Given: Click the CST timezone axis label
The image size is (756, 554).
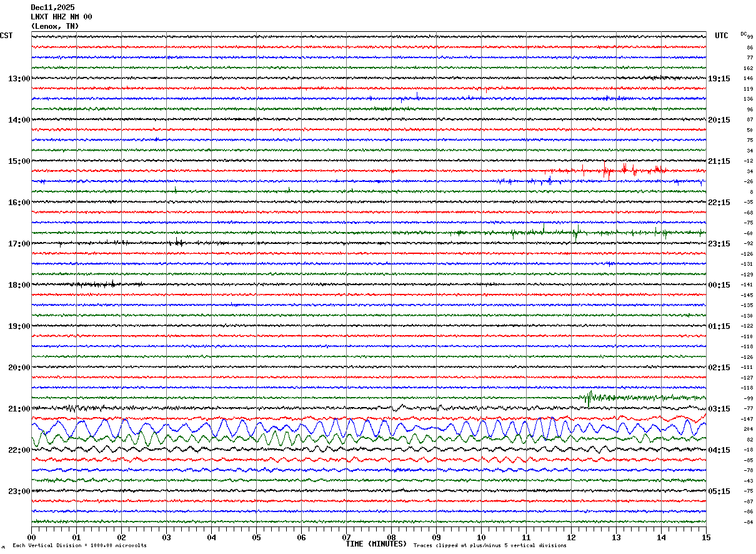Looking at the screenshot, I should tap(6, 36).
